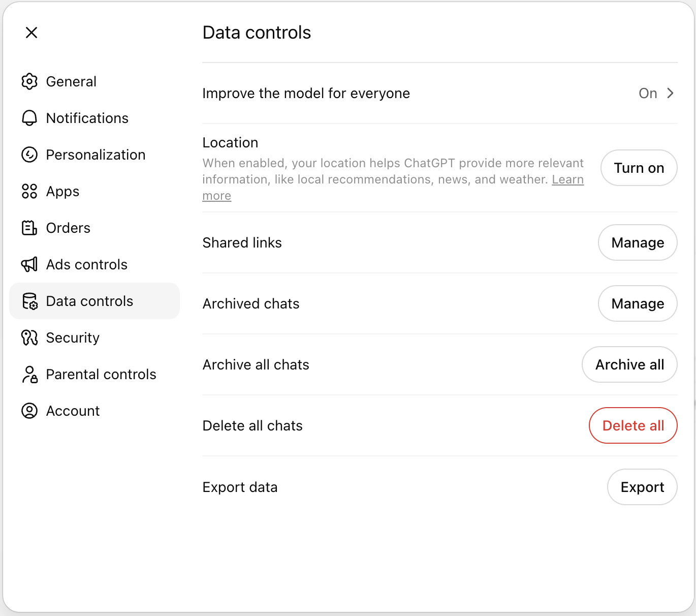Select the Orders clipboard icon
The image size is (696, 616).
(x=29, y=228)
